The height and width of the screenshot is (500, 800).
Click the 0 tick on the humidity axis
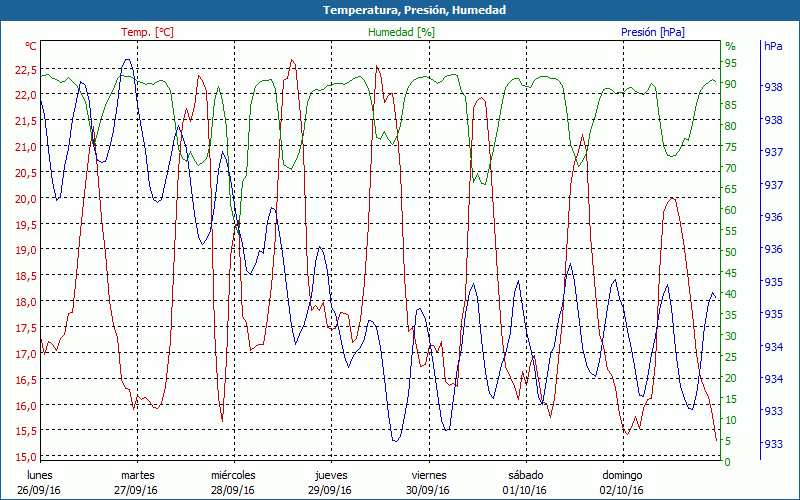coord(728,462)
